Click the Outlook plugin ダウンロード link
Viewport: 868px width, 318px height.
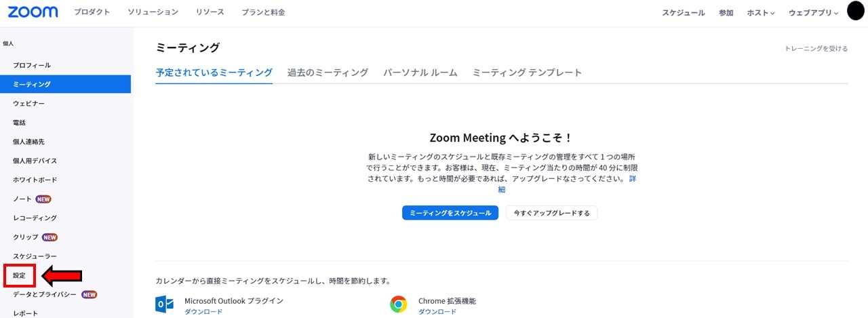click(203, 312)
